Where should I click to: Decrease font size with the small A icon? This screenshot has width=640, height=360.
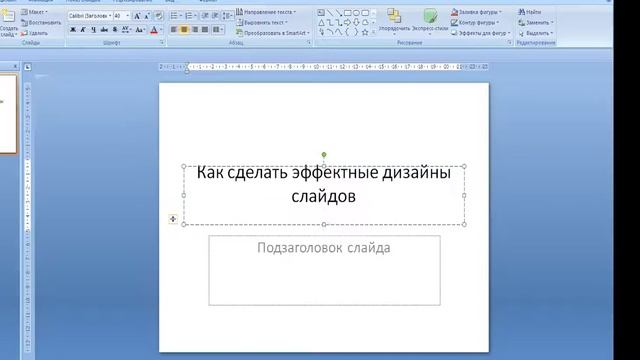[x=147, y=16]
